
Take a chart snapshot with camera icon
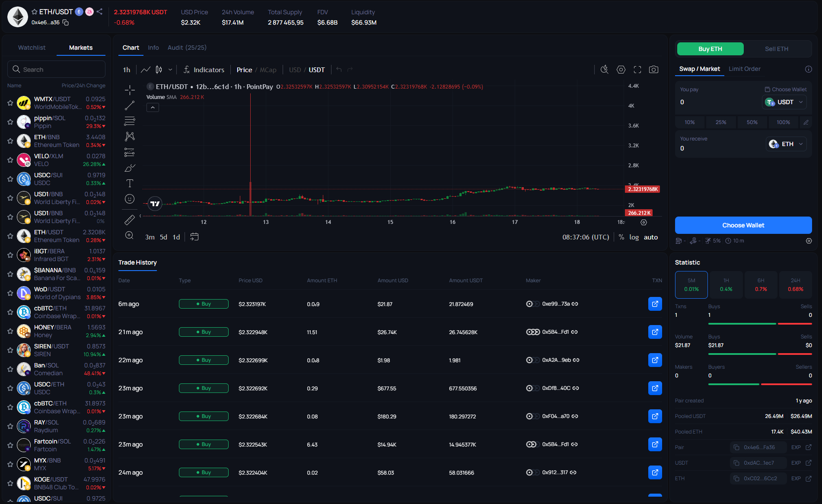pyautogui.click(x=653, y=70)
